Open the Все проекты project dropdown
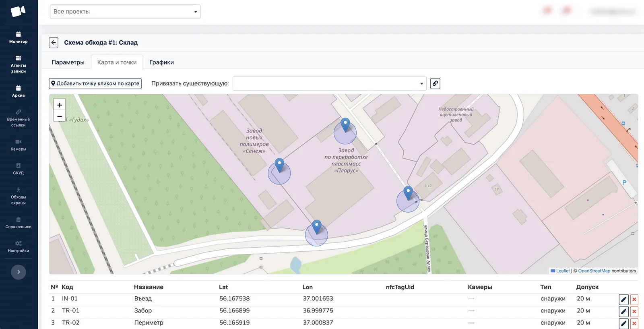 tap(125, 12)
